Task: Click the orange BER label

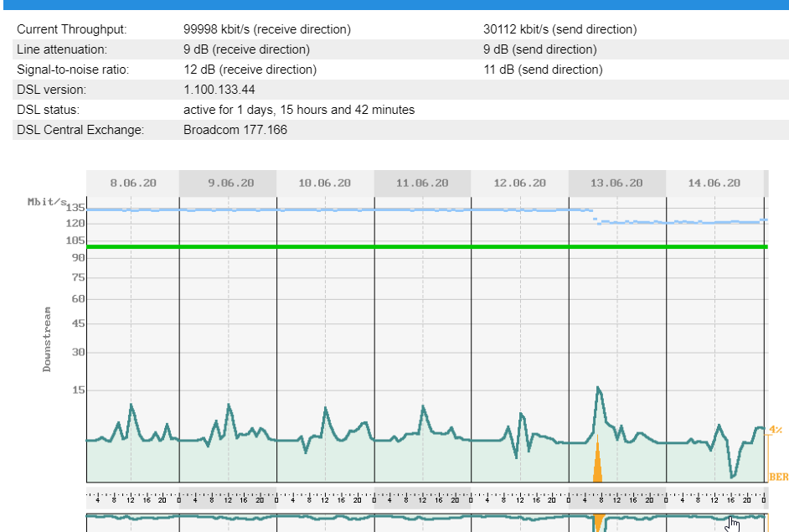Action: (778, 477)
